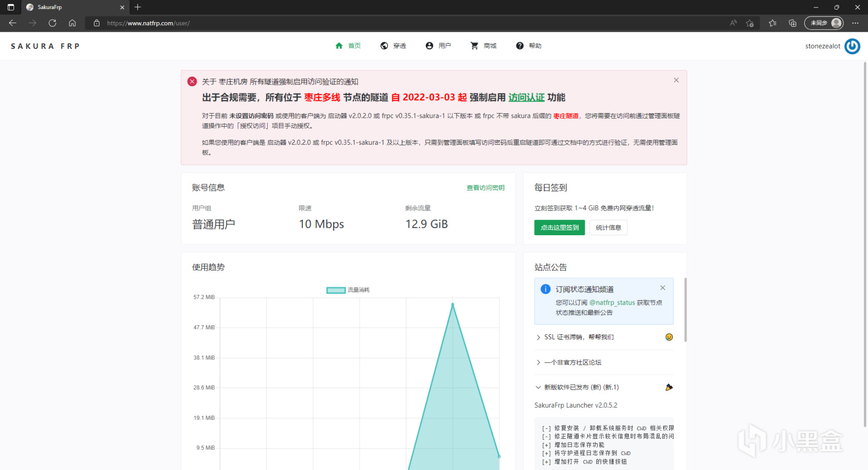This screenshot has width=868, height=470.
Task: Open a new browser tab
Action: click(x=138, y=7)
